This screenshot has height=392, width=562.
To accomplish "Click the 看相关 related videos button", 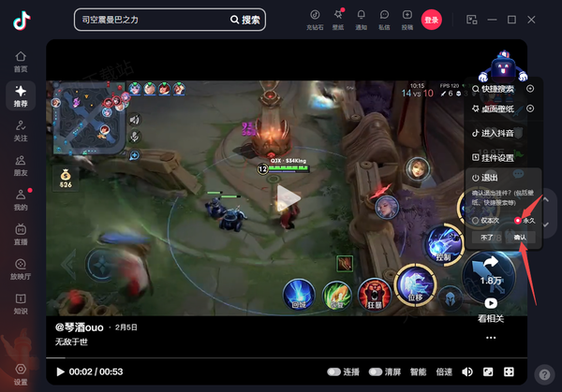I will coord(491,311).
